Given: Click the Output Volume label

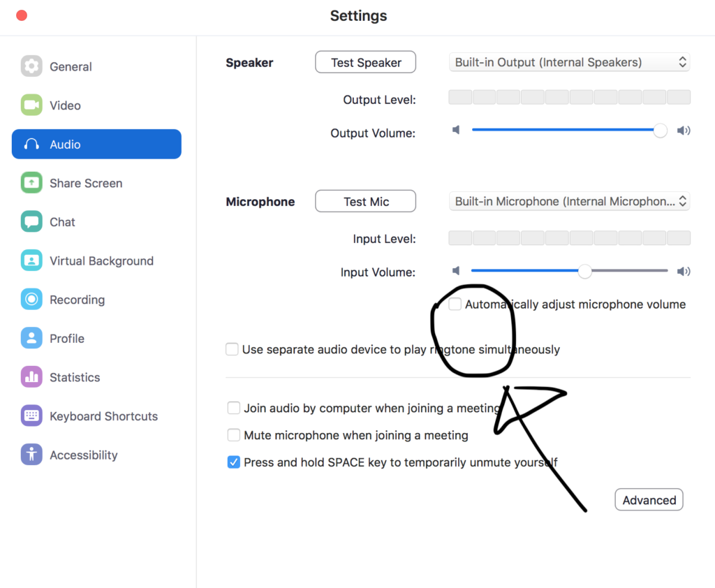Looking at the screenshot, I should click(373, 133).
